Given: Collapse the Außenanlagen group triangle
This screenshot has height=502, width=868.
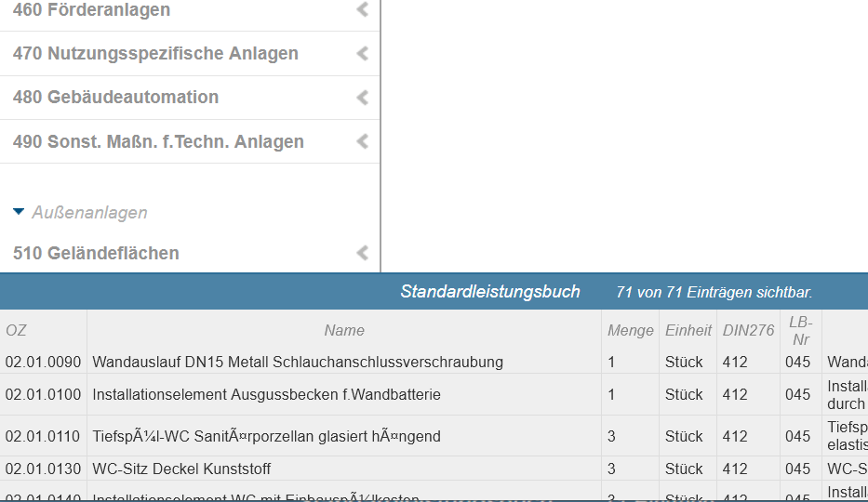Looking at the screenshot, I should 19,212.
